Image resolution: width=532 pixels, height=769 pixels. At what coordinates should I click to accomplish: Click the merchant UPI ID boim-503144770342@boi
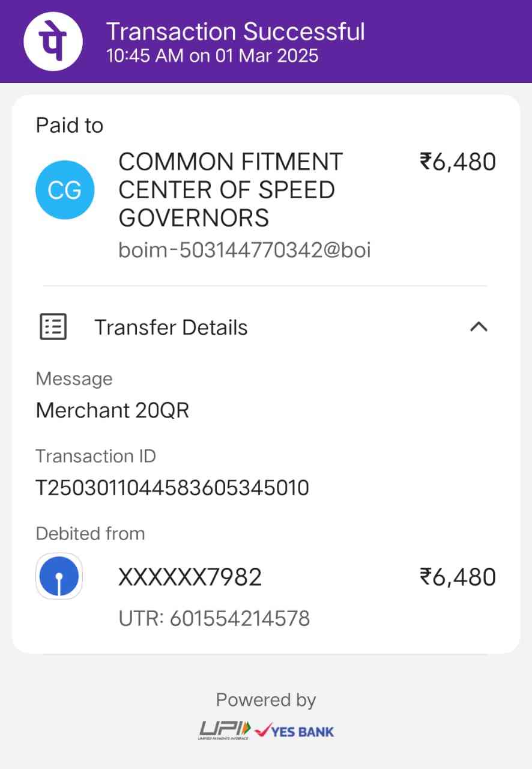(x=244, y=250)
